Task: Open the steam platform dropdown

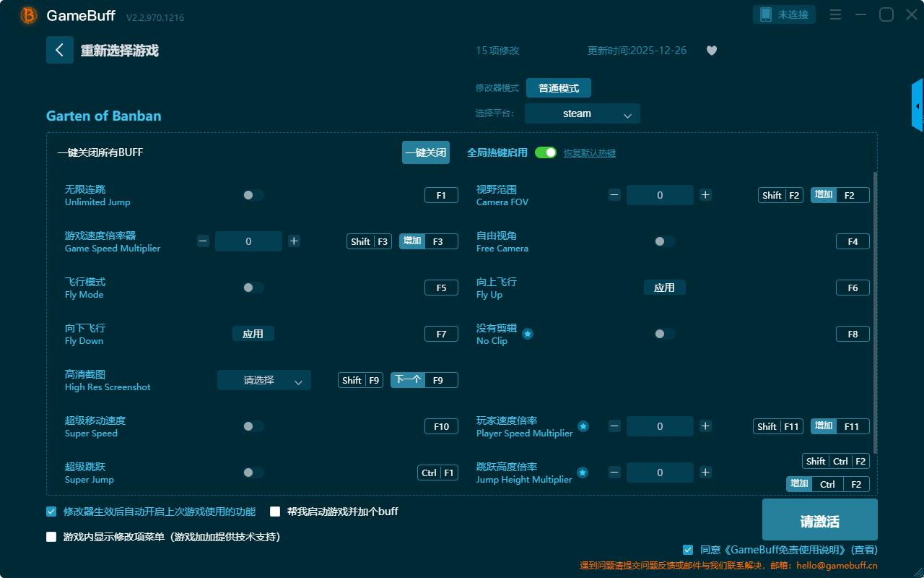Action: (x=582, y=113)
